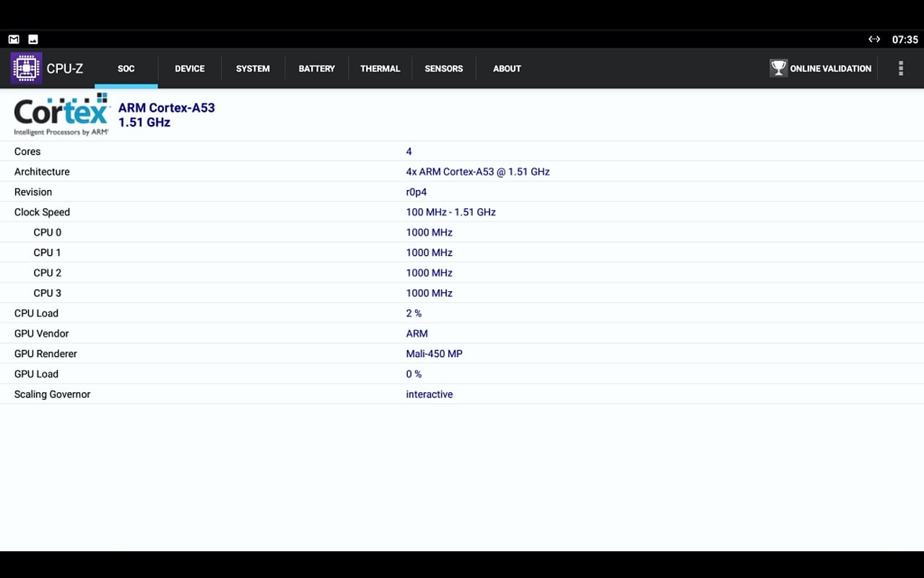Select the CPU 1 row label
This screenshot has height=578, width=924.
tap(47, 253)
